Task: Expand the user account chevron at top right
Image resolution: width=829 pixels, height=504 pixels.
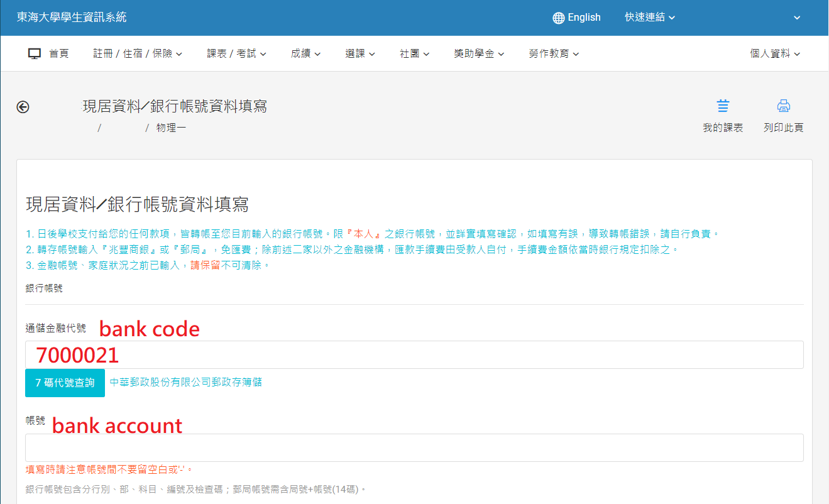Action: [x=796, y=18]
